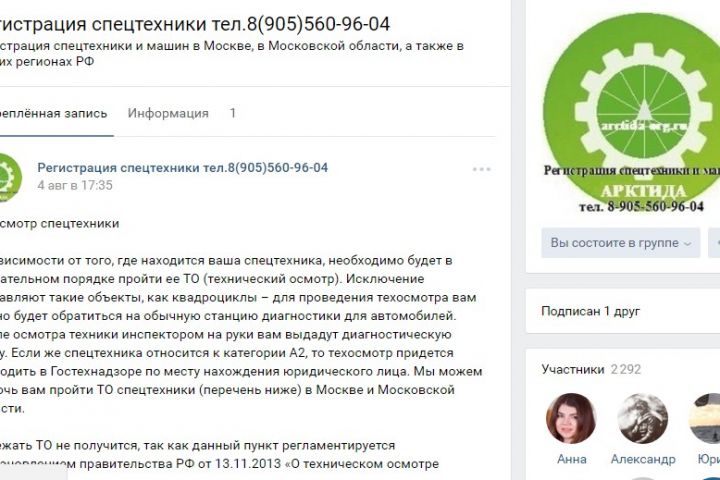The image size is (720, 480).
Task: Switch to the 'Информация' tab
Action: [168, 113]
